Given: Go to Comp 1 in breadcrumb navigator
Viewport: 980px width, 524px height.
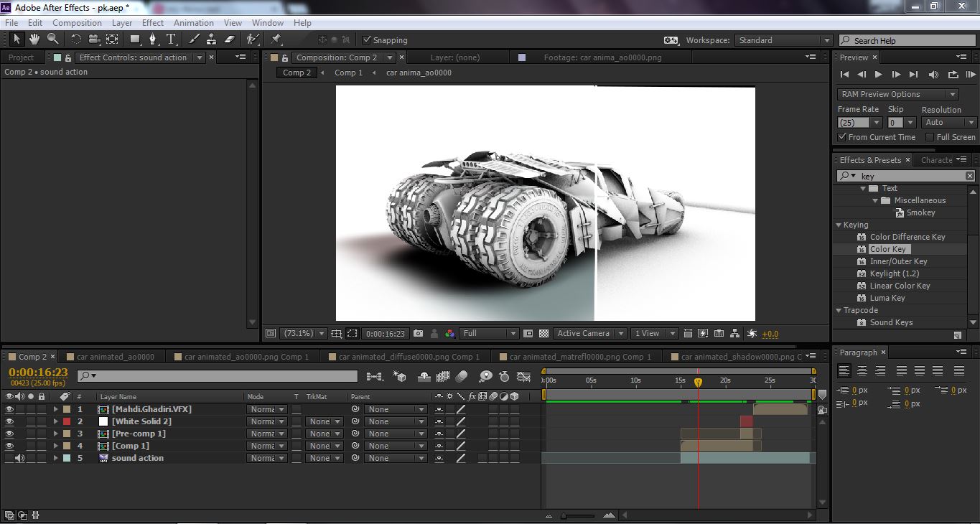Looking at the screenshot, I should click(x=348, y=72).
